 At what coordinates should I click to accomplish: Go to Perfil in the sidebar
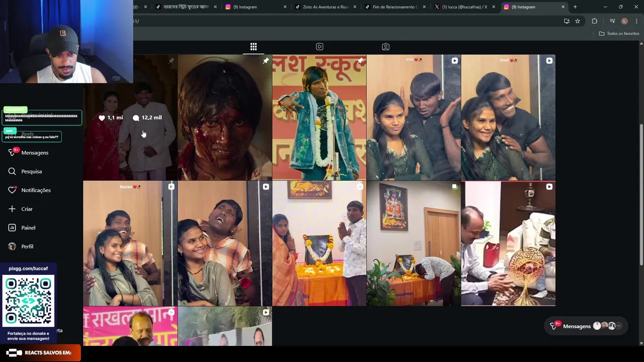[x=21, y=246]
